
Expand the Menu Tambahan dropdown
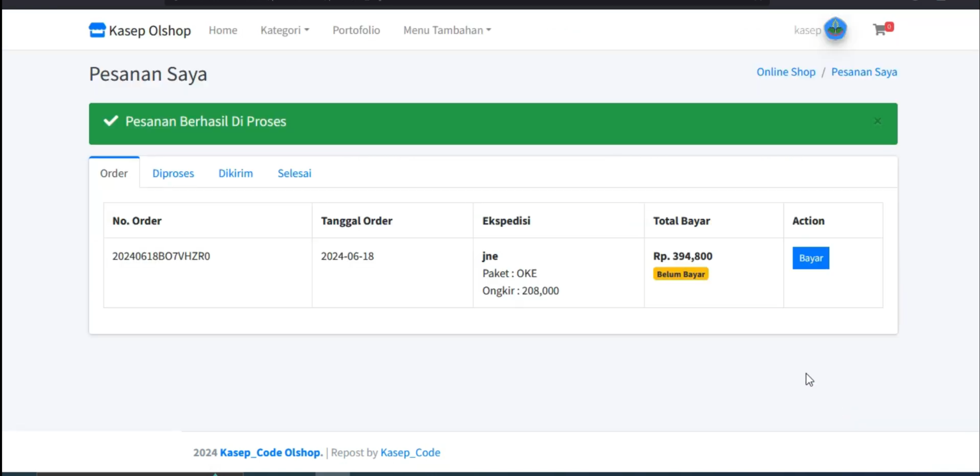pos(447,30)
